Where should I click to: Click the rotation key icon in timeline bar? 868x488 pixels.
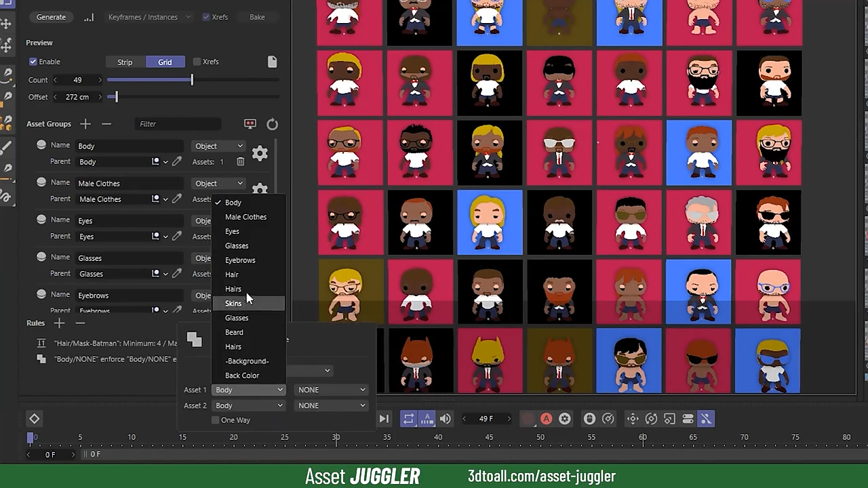tap(651, 419)
